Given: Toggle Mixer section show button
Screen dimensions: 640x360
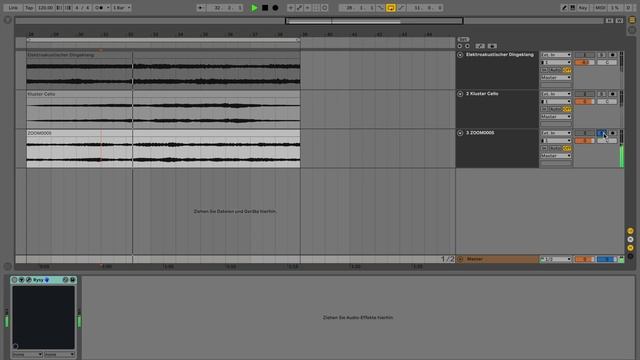Looking at the screenshot, I should (x=630, y=248).
